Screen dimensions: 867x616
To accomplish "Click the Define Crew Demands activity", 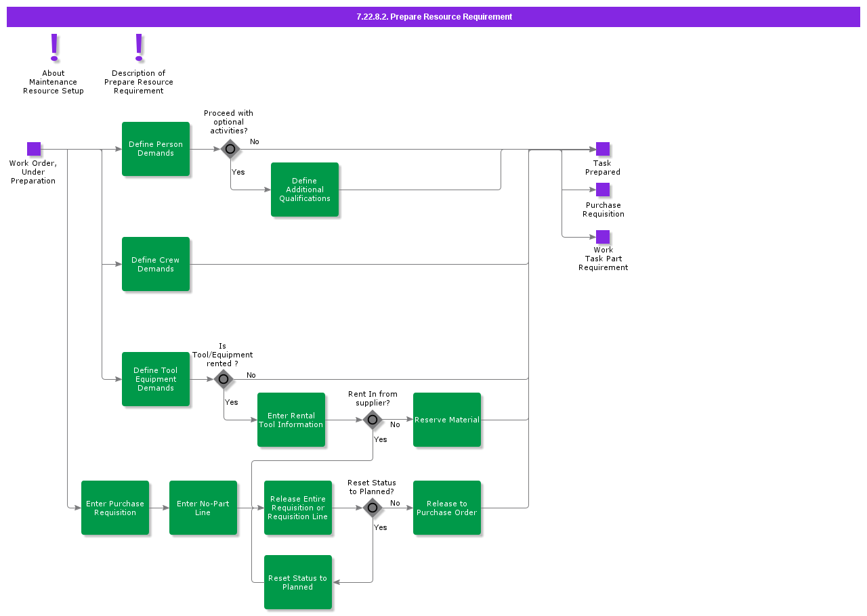I will tap(156, 264).
